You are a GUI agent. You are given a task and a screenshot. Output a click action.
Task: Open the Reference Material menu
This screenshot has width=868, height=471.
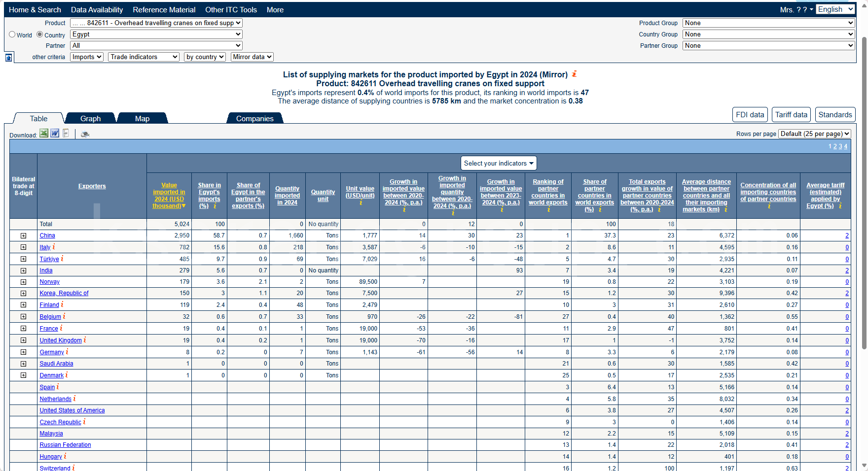coord(164,10)
